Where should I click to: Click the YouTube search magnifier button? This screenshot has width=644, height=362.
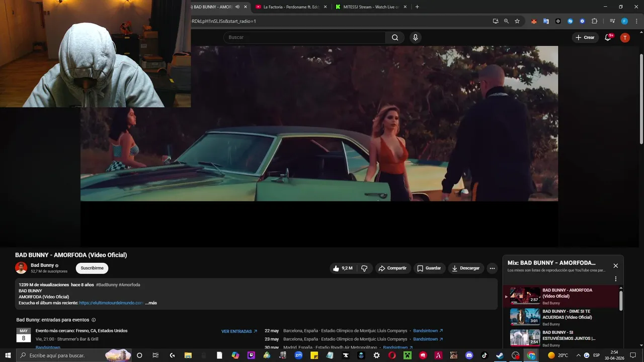pos(395,37)
